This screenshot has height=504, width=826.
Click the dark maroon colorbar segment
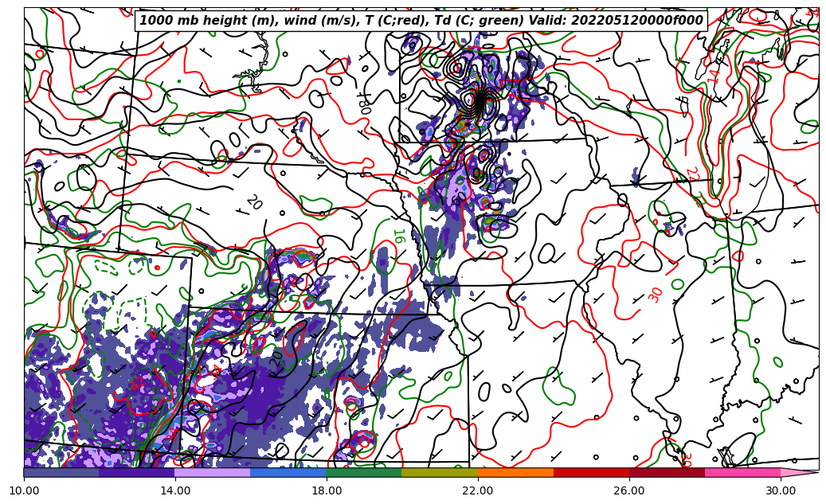pos(667,472)
